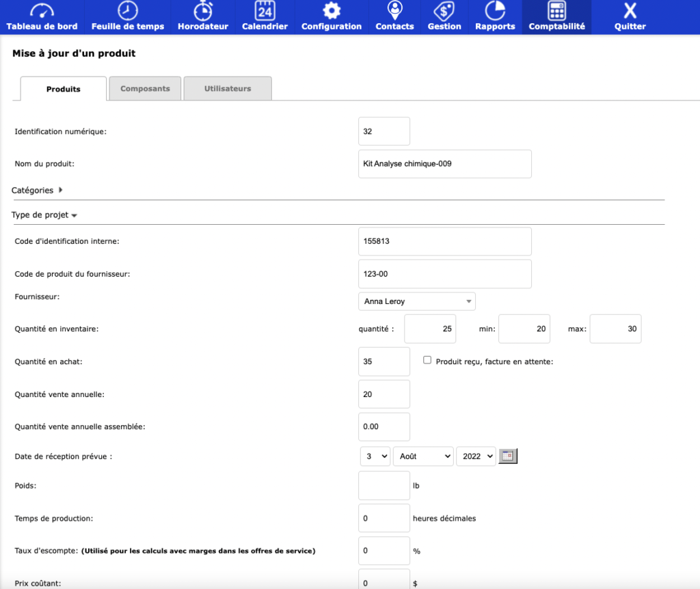Image resolution: width=700 pixels, height=589 pixels.
Task: Click the Nom du produit text field
Action: click(444, 164)
